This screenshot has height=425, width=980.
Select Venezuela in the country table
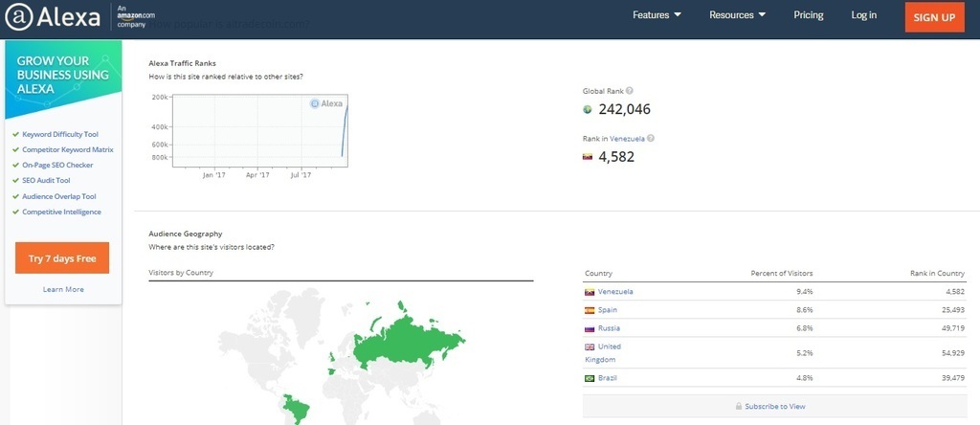(615, 292)
